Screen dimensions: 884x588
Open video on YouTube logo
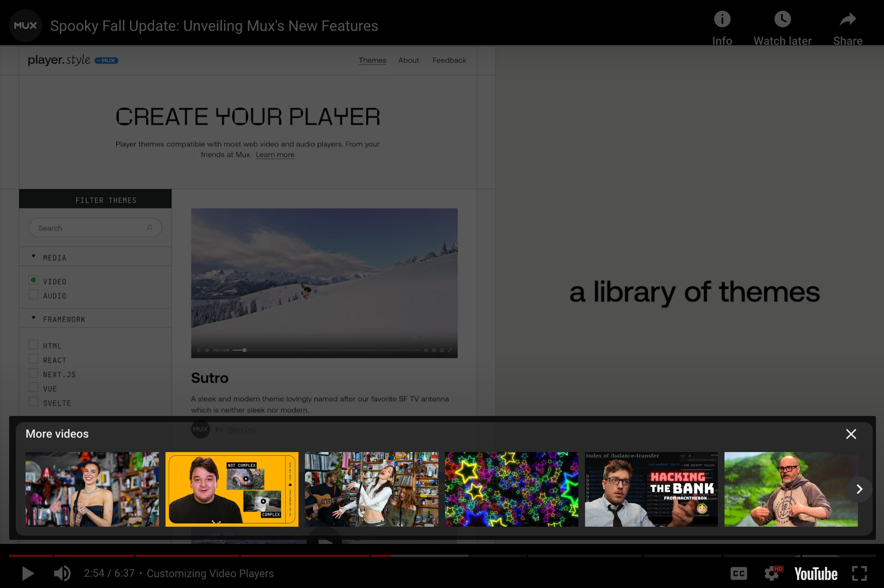[x=816, y=574]
